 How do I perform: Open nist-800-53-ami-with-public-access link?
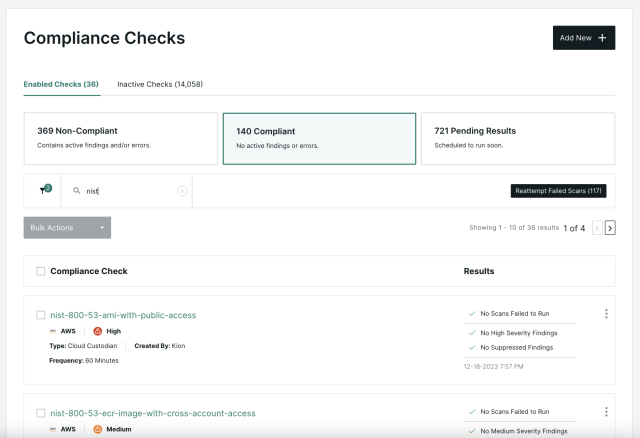pos(123,315)
